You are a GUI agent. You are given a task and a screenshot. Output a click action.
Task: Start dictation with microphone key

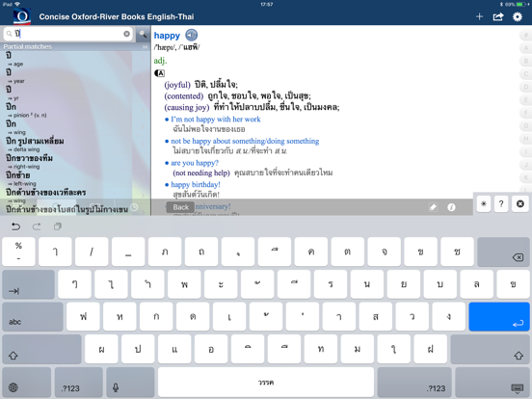pyautogui.click(x=130, y=382)
